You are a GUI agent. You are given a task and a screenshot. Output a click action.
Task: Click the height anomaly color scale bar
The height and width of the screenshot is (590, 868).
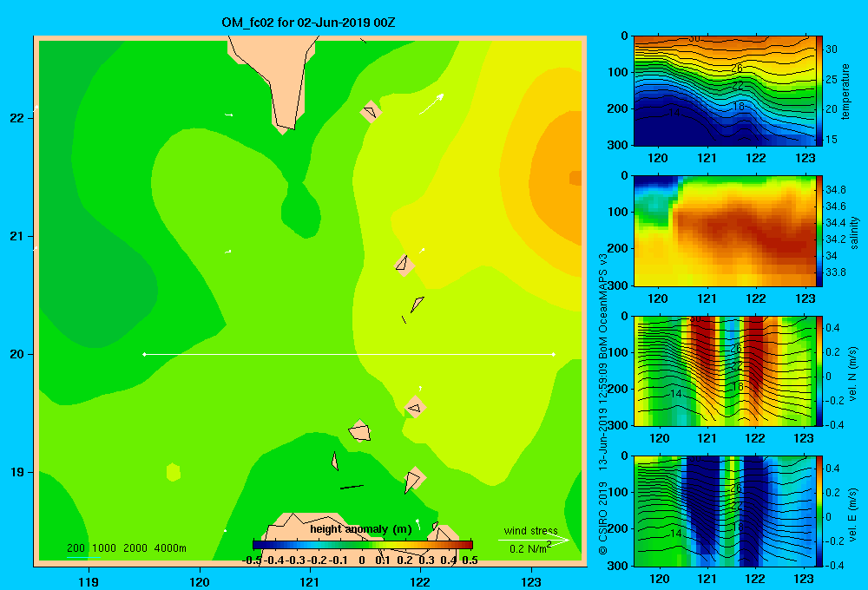363,545
